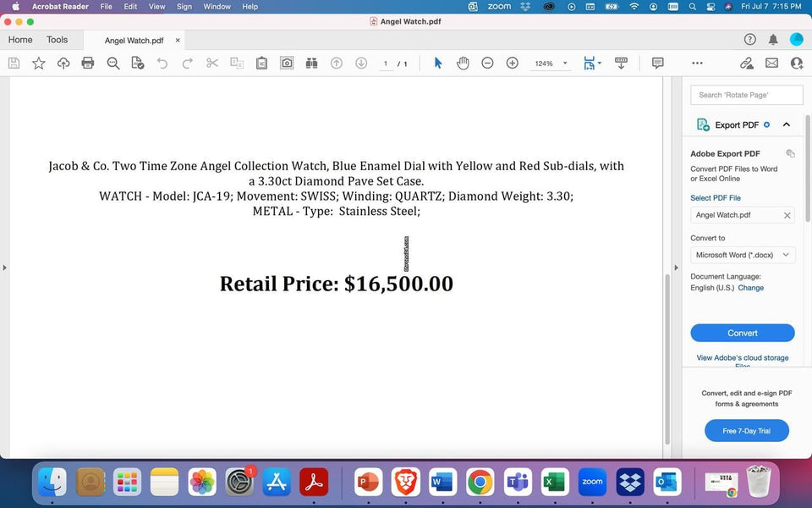Open the Help menu
This screenshot has height=508, width=812.
250,7
